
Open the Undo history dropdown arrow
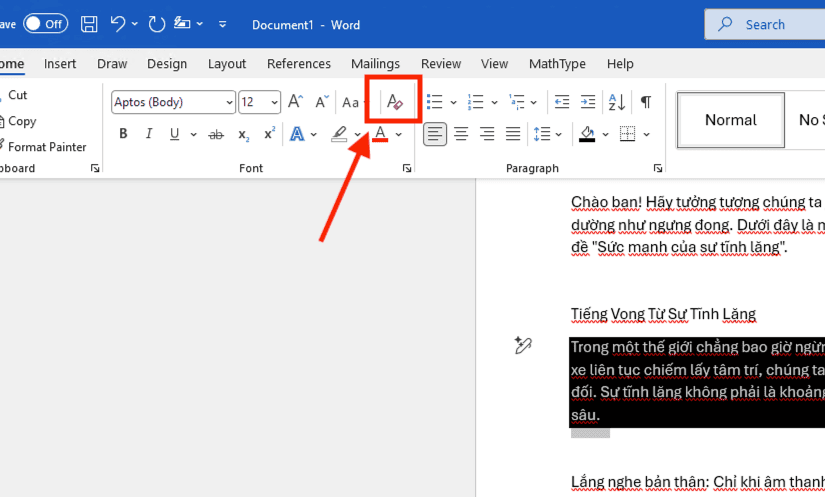pyautogui.click(x=135, y=24)
